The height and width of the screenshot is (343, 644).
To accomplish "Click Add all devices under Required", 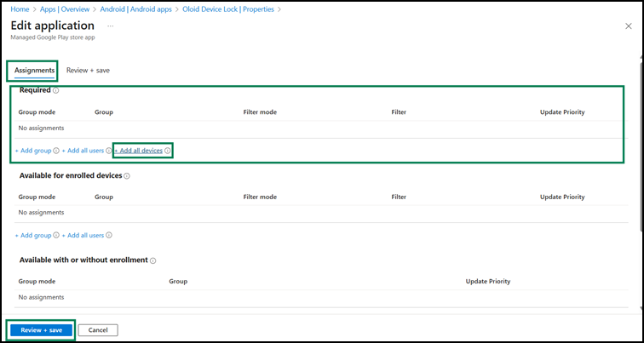I will tap(138, 151).
